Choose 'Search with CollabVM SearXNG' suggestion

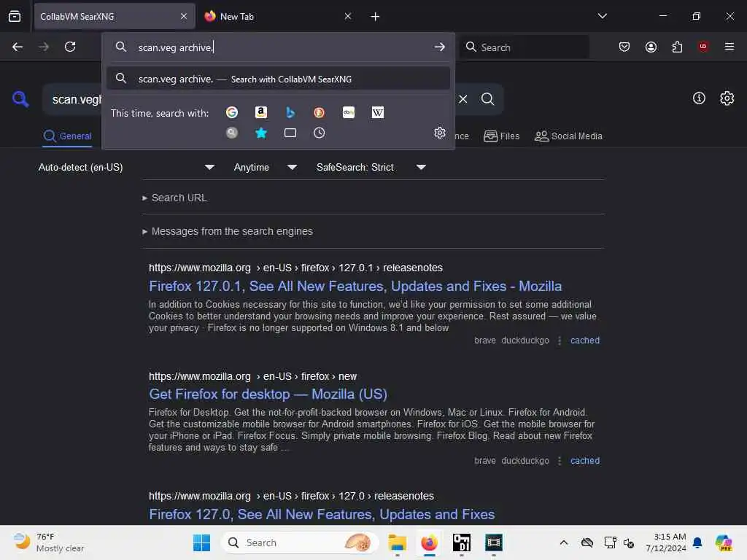coord(278,79)
